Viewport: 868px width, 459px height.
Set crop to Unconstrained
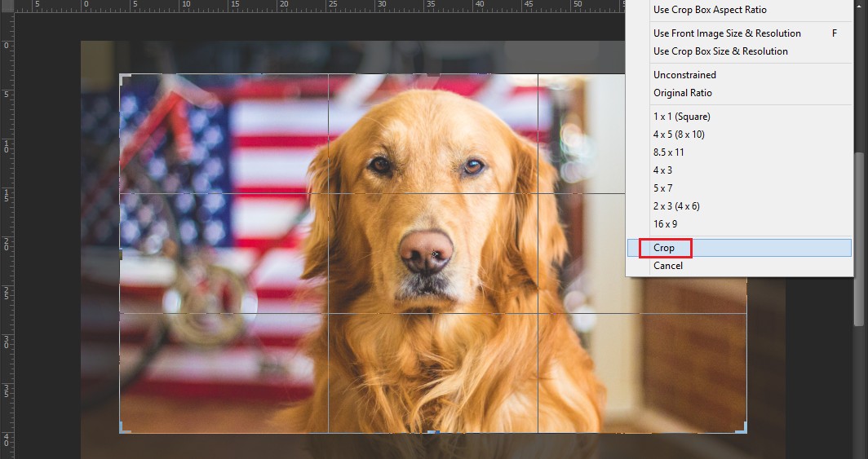click(684, 75)
